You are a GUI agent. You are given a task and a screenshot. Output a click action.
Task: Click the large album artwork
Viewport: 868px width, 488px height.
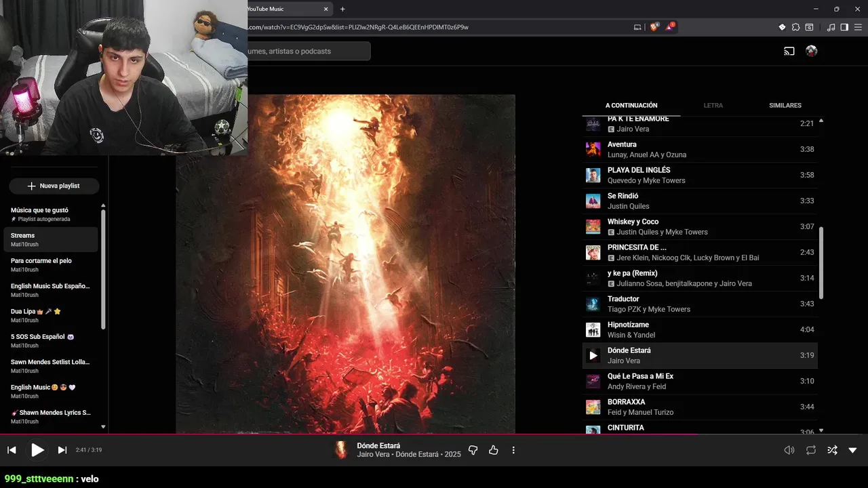click(x=345, y=264)
